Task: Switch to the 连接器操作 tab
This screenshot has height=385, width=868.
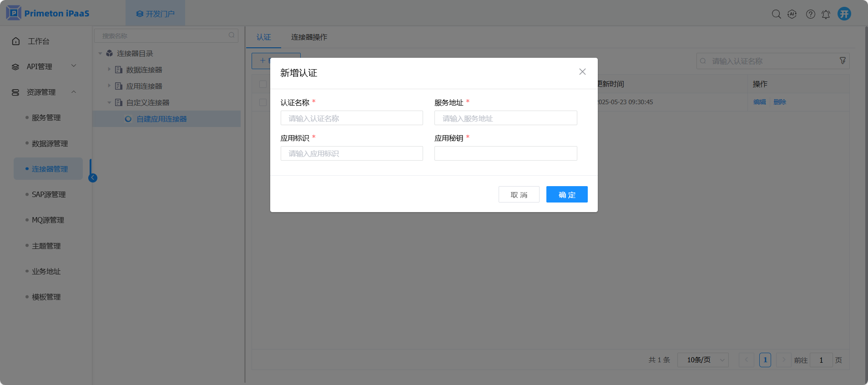Action: (x=309, y=37)
